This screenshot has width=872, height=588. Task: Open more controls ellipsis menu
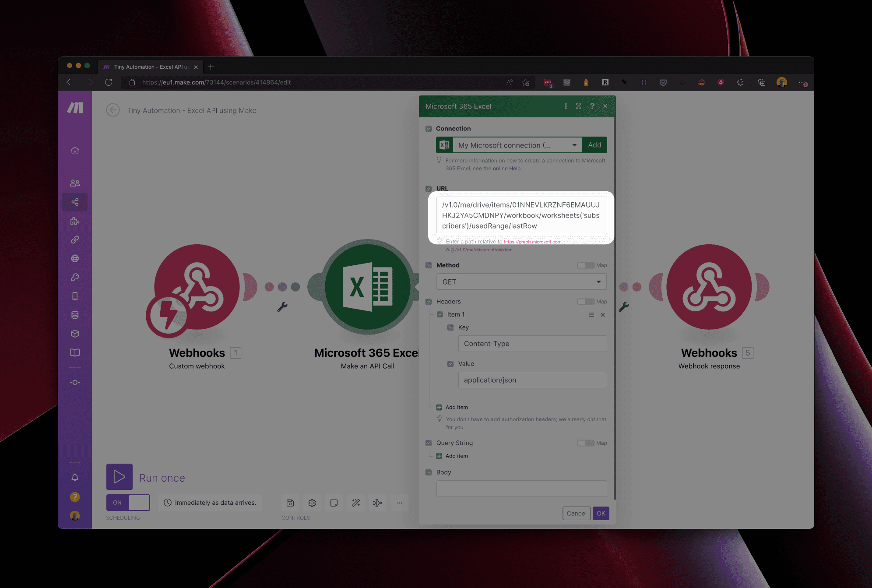click(x=400, y=503)
